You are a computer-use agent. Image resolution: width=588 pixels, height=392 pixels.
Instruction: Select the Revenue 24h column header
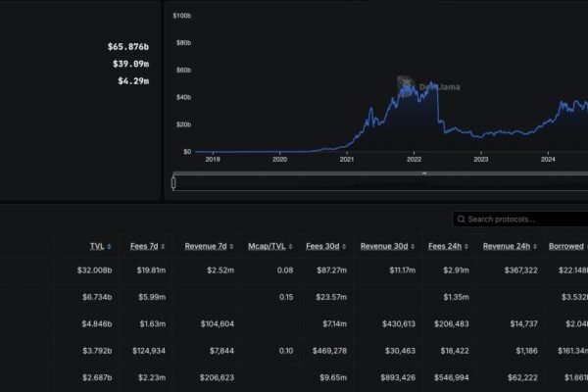click(508, 247)
